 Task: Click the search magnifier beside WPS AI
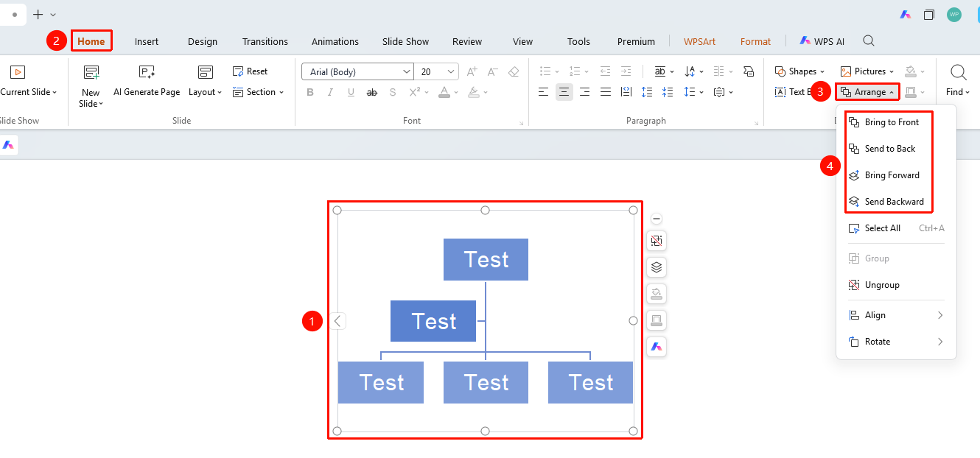869,41
